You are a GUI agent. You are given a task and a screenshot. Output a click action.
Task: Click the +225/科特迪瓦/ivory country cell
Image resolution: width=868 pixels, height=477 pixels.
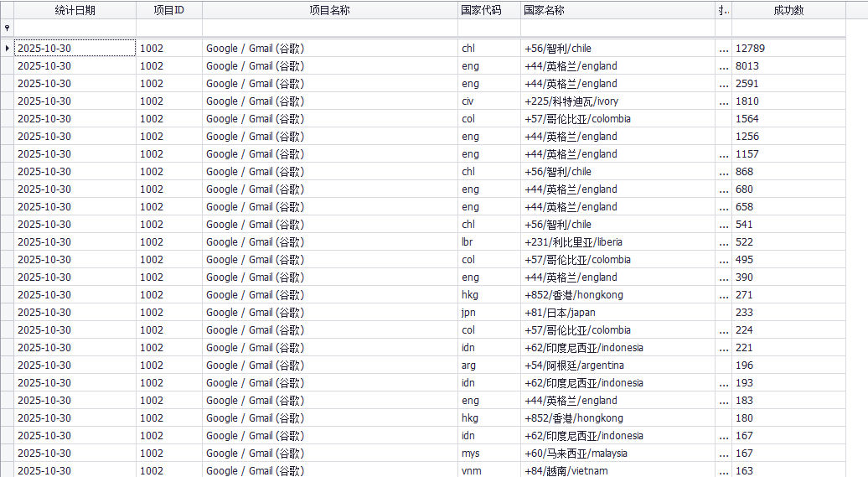click(x=617, y=101)
